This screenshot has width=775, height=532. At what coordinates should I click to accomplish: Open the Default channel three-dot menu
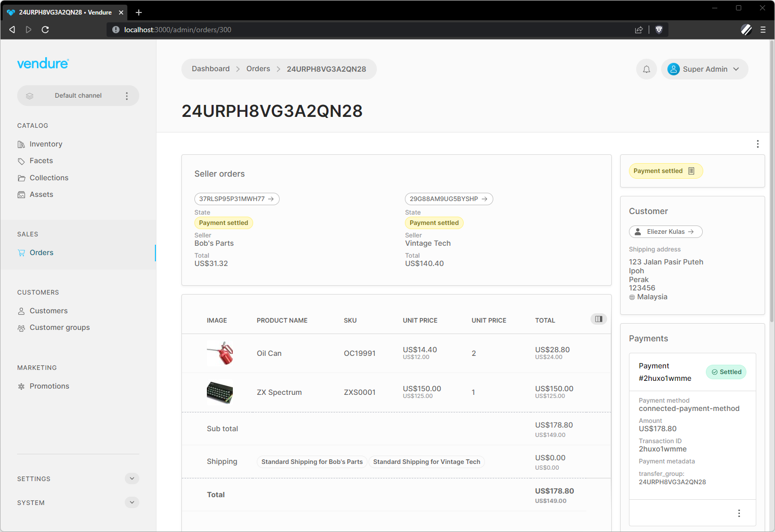coord(127,96)
